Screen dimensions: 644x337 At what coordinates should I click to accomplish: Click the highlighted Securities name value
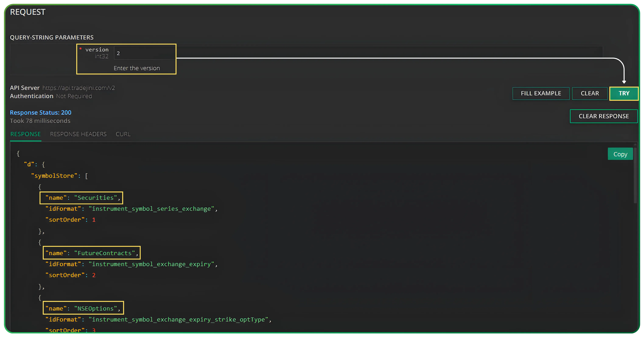click(x=81, y=198)
